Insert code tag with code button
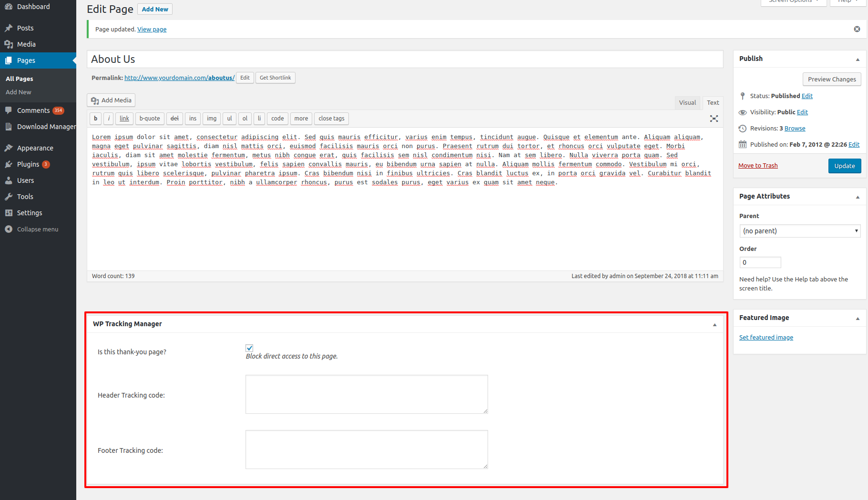The height and width of the screenshot is (500, 868). point(277,119)
